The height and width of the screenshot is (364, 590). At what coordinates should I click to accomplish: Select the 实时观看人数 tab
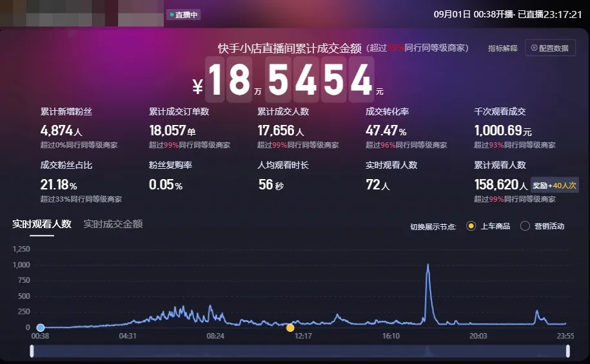[x=42, y=224]
